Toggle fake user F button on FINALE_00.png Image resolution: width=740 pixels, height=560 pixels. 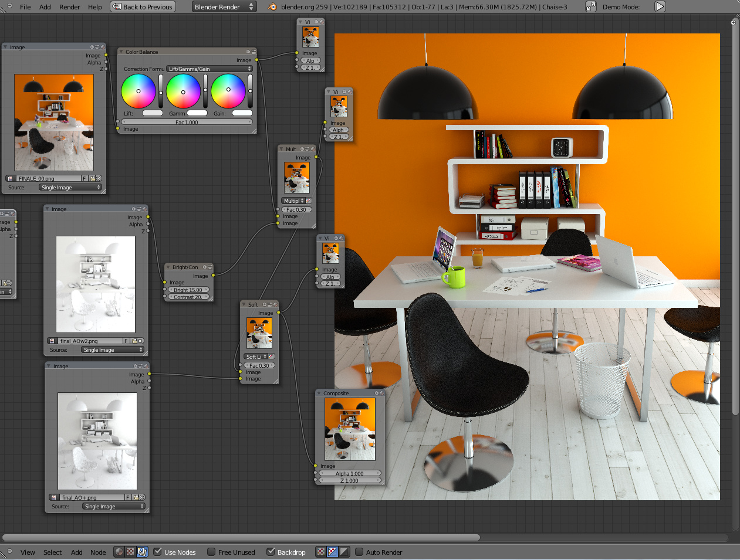tap(85, 178)
